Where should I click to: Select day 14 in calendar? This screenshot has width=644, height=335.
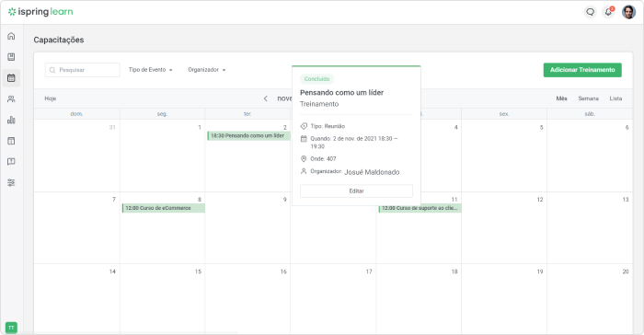[x=76, y=299]
